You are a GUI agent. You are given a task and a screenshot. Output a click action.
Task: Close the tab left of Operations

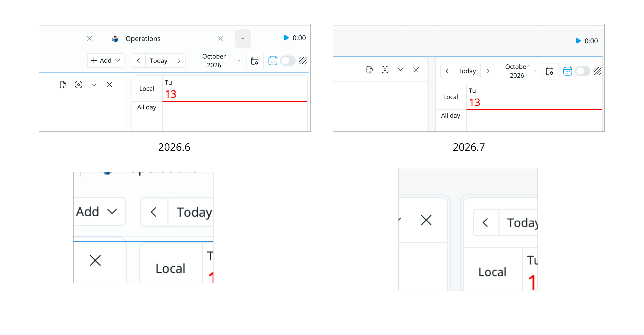89,38
